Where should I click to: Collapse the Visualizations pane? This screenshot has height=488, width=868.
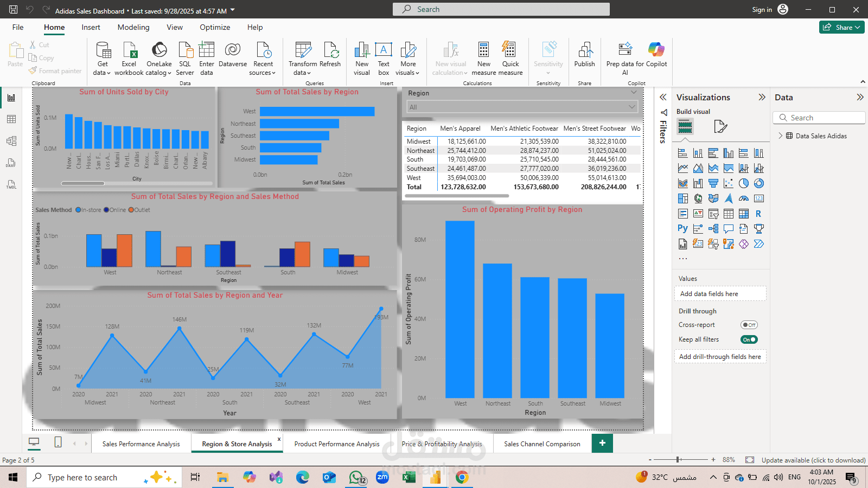(x=762, y=97)
